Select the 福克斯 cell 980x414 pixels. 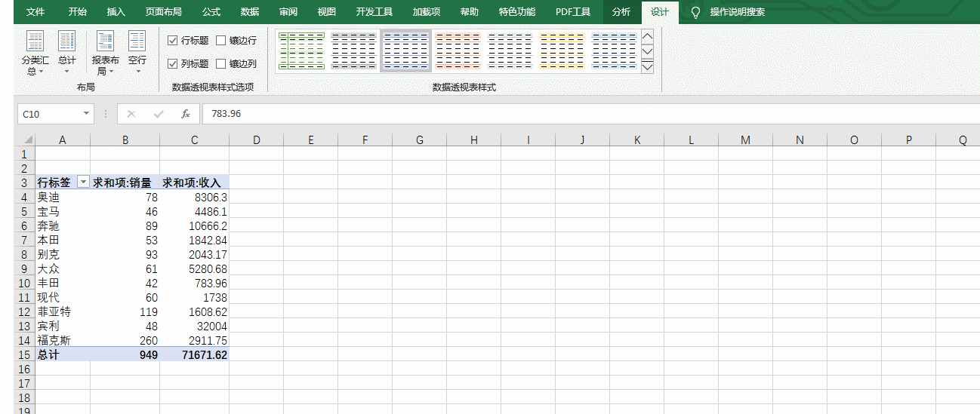pos(63,340)
